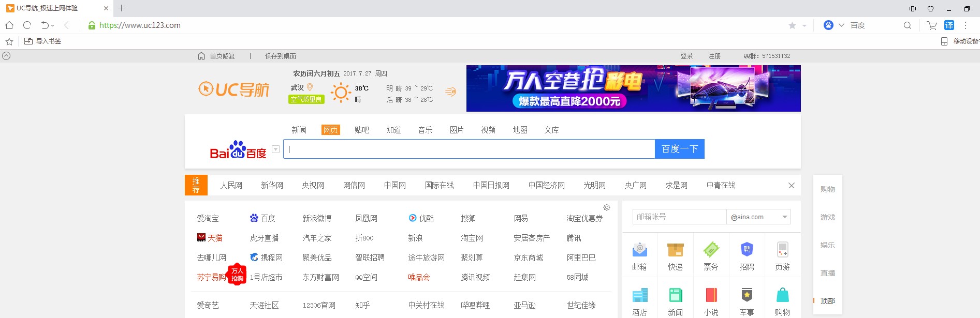Viewport: 980px width, 318px height.
Task: Click the sunny weather icon
Action: point(341,93)
